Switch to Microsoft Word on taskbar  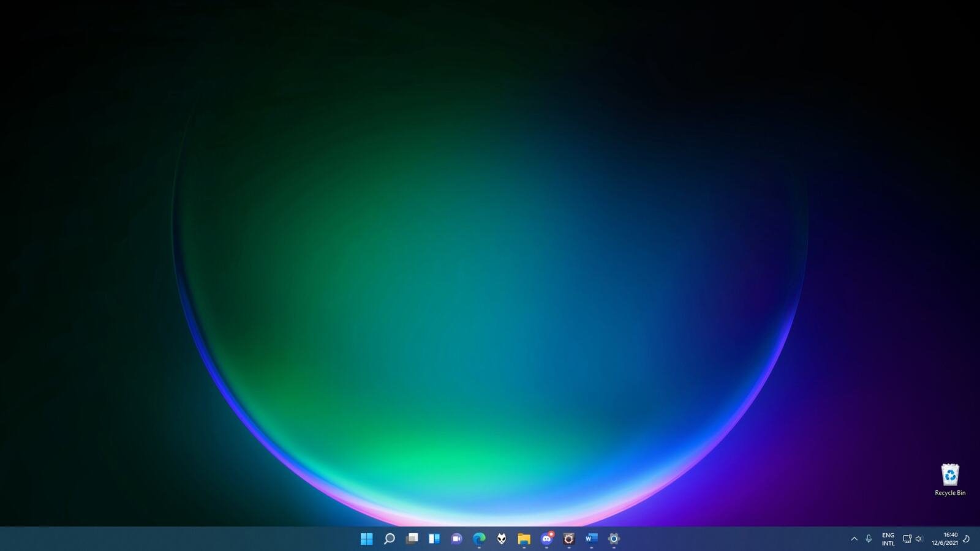click(591, 539)
